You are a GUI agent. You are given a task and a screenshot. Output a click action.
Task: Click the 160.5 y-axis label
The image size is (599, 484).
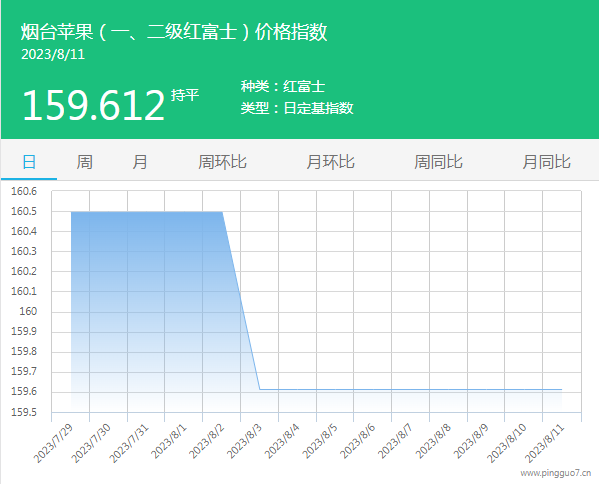(24, 211)
